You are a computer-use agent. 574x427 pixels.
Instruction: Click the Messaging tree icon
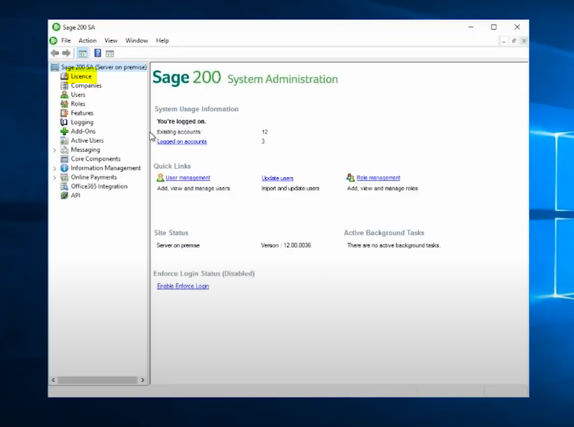click(64, 150)
